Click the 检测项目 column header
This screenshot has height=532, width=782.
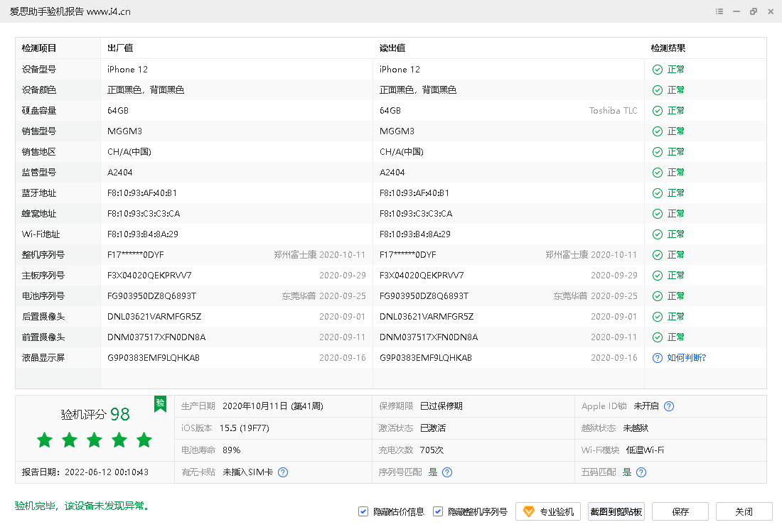[x=39, y=48]
